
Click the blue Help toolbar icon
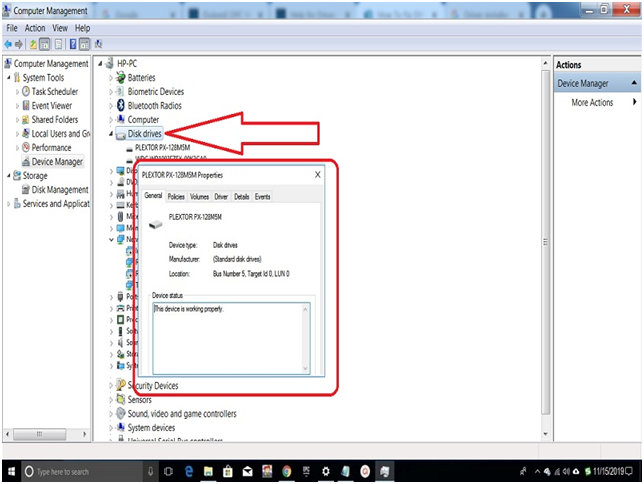click(x=73, y=44)
